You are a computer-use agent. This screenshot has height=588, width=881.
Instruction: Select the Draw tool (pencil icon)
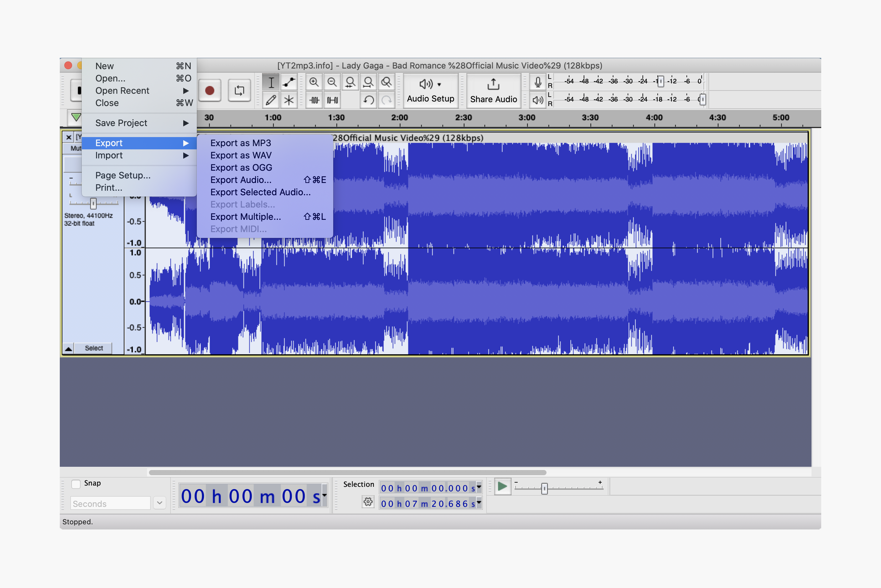271,99
